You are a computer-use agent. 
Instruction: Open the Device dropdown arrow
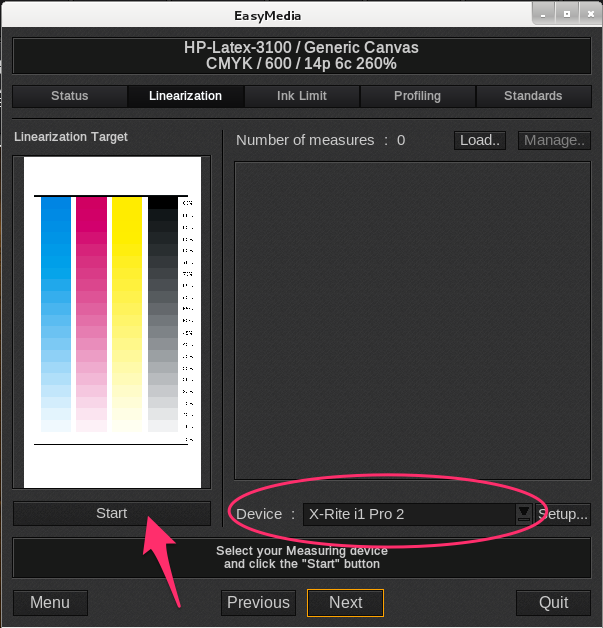coord(523,514)
